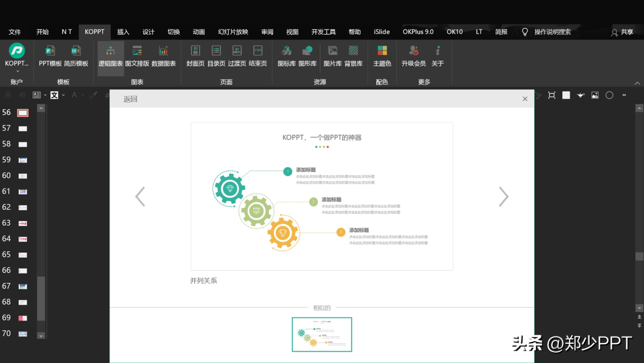The image size is (644, 363).
Task: Click slide panel scroll-up arrow
Action: (41, 108)
